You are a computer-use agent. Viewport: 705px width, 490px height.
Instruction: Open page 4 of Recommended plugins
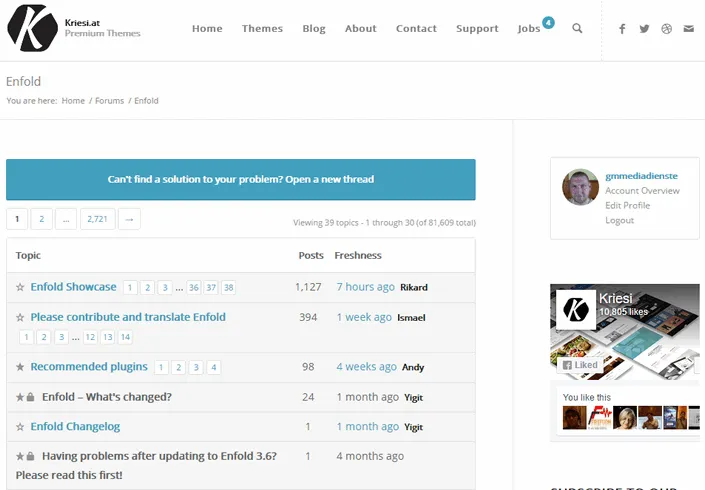coord(214,367)
